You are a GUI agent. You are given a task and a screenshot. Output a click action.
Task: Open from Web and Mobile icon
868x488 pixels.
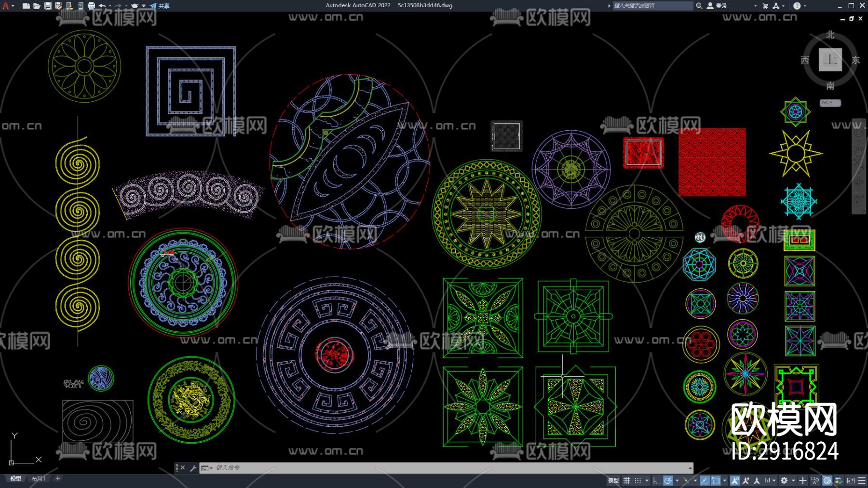69,6
